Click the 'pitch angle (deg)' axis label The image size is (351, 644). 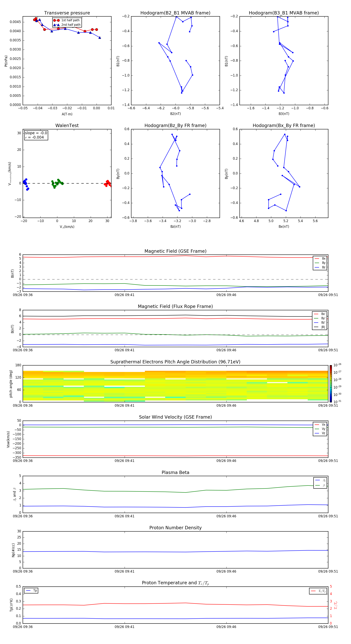[x=11, y=383]
